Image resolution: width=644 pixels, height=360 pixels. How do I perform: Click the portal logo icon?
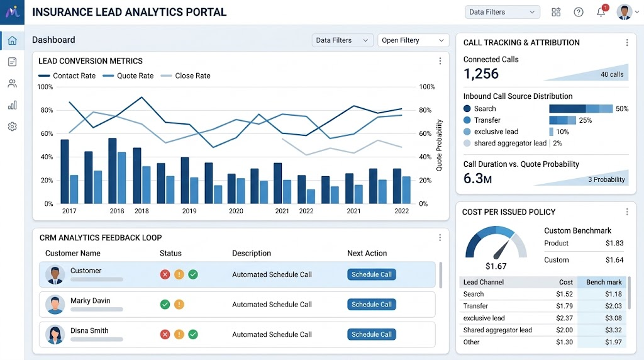[13, 11]
